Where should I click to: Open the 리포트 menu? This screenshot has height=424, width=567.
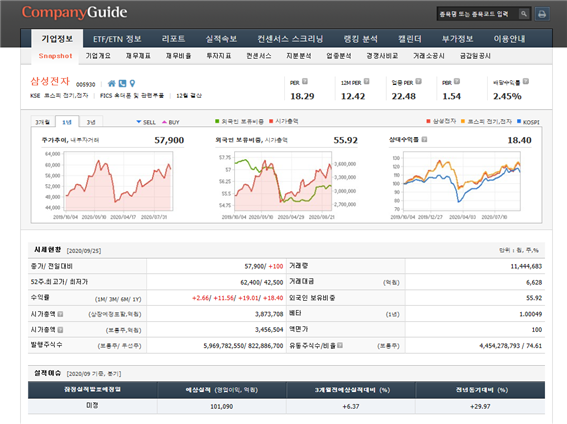coord(174,39)
